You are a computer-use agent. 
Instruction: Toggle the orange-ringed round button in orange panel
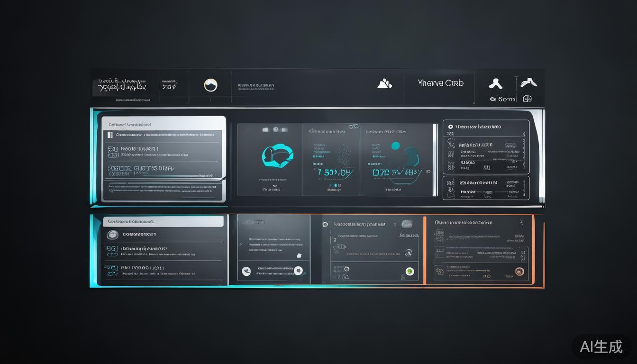tap(519, 272)
